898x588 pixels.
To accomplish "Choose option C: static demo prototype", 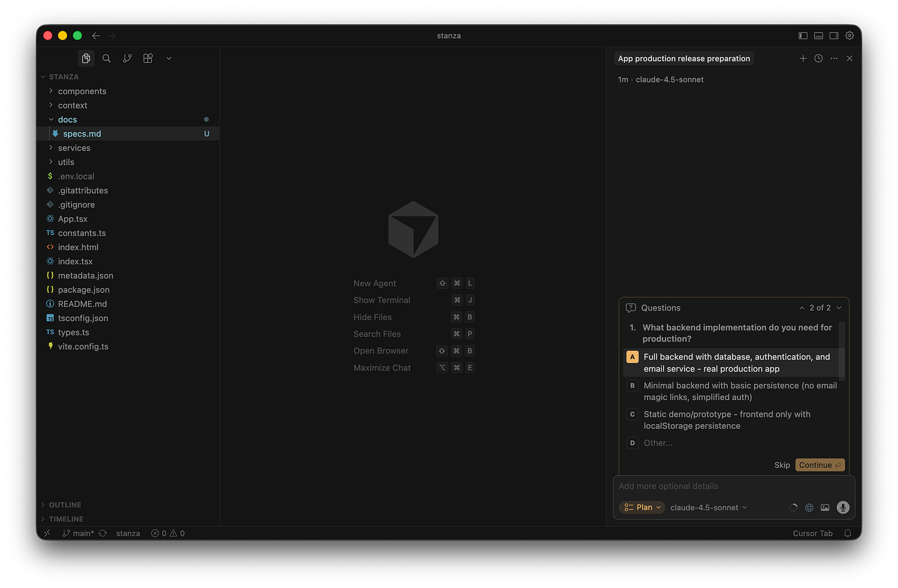I will (728, 420).
